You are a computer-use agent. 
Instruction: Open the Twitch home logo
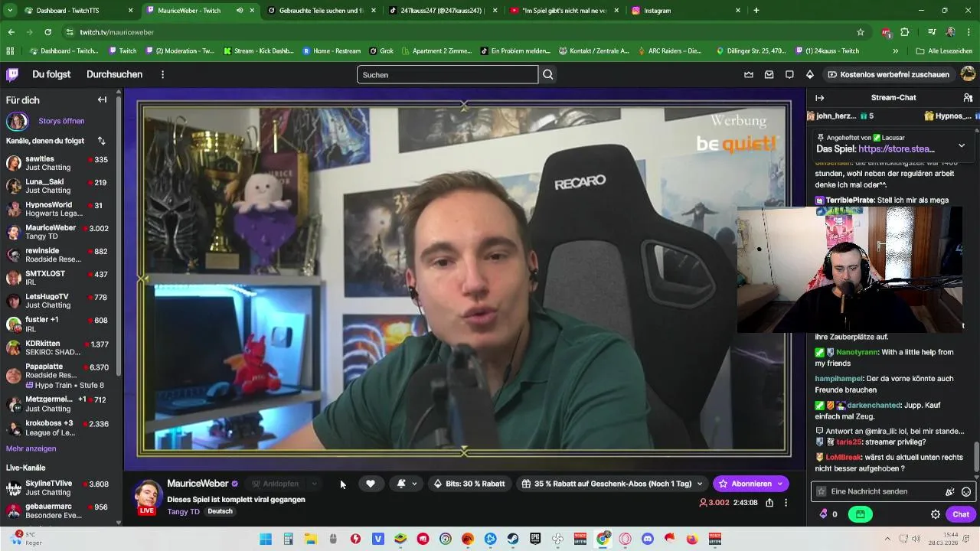[x=12, y=74]
